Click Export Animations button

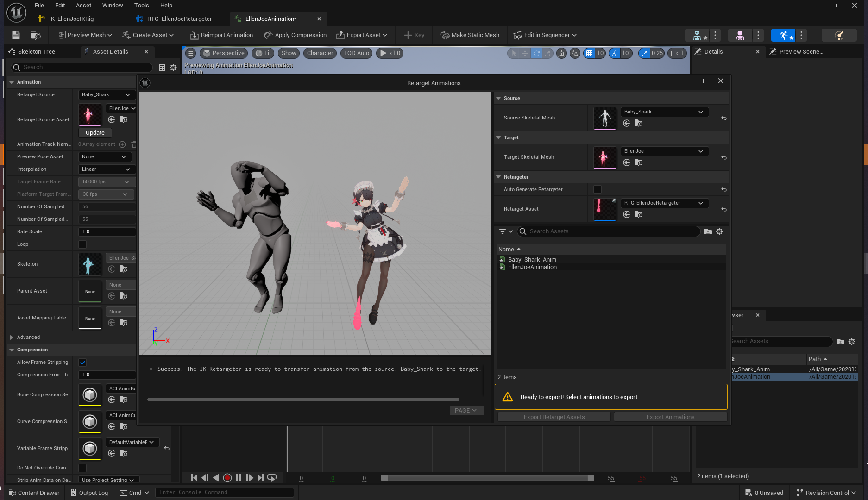670,417
